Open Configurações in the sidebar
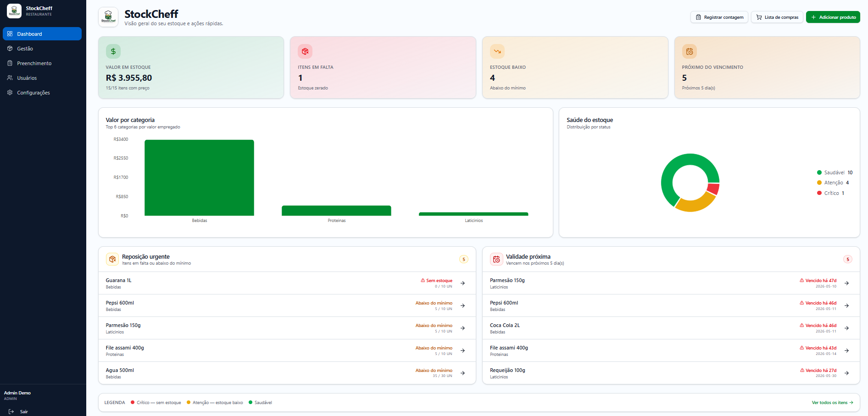Screen dimensions: 868x416 (42, 93)
